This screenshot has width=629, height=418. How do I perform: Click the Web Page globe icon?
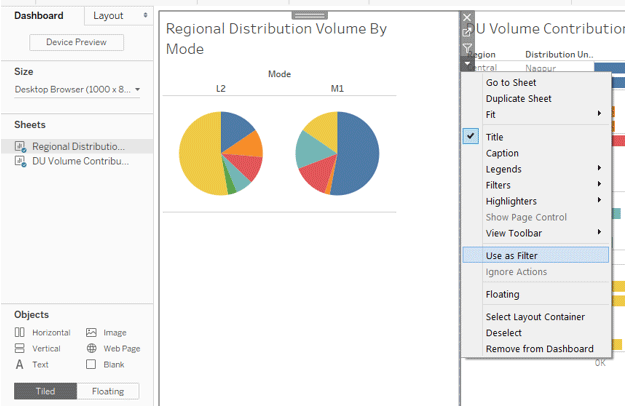[92, 348]
